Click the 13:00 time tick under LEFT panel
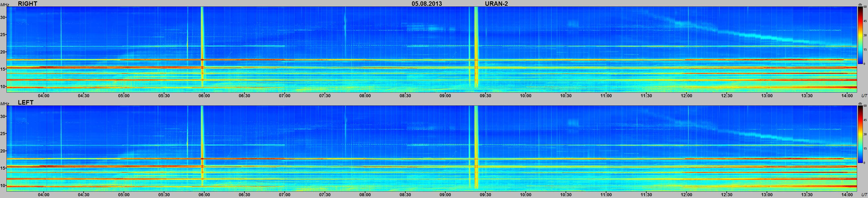Viewport: 868px width, 198px height. pyautogui.click(x=767, y=195)
